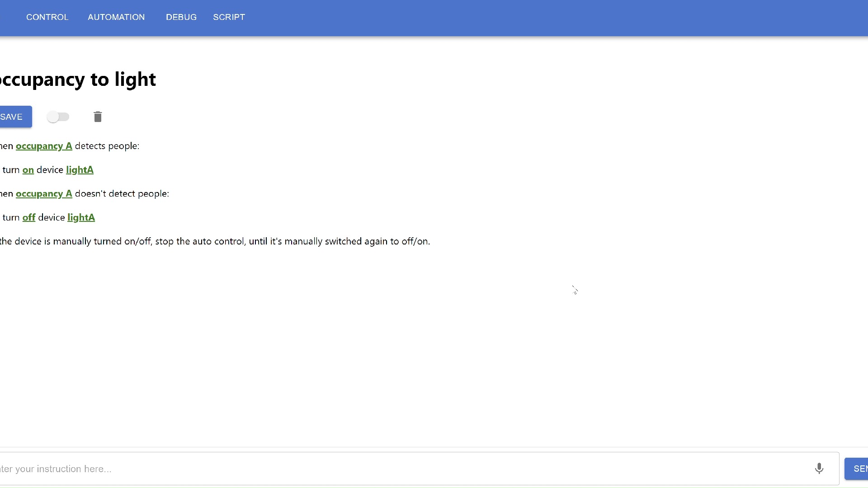Viewport: 868px width, 488px height.
Task: Open the CONTROL tab
Action: (47, 17)
